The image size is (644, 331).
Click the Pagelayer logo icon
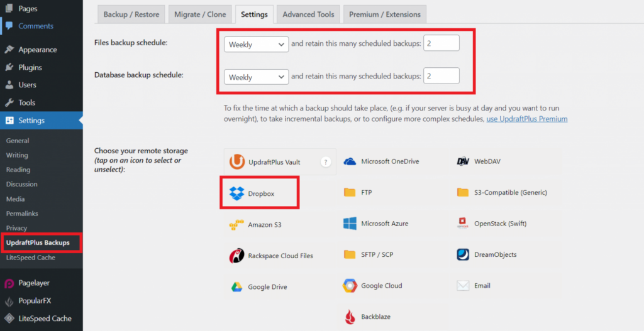click(9, 283)
